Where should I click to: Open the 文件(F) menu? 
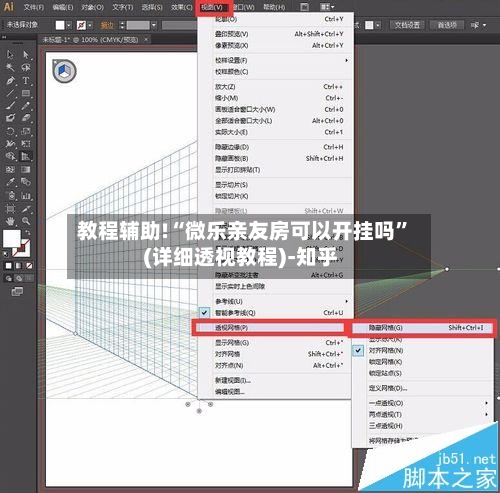coord(34,7)
